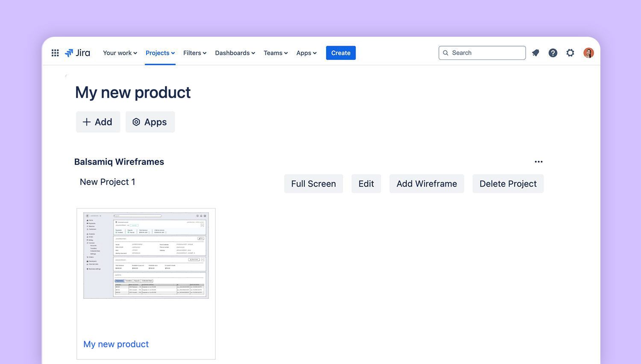641x364 pixels.
Task: View the wireframe in Full Screen
Action: point(313,184)
